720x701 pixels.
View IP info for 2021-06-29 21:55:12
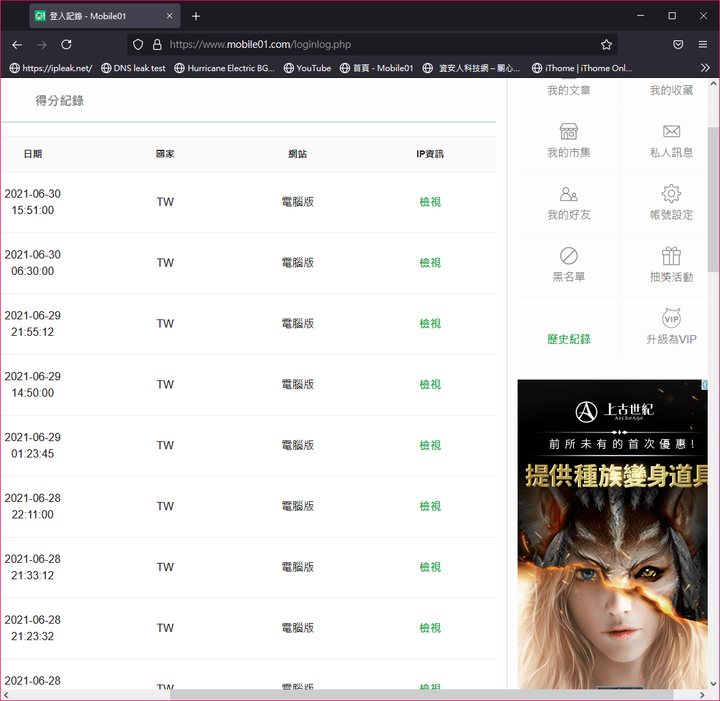[x=430, y=324]
